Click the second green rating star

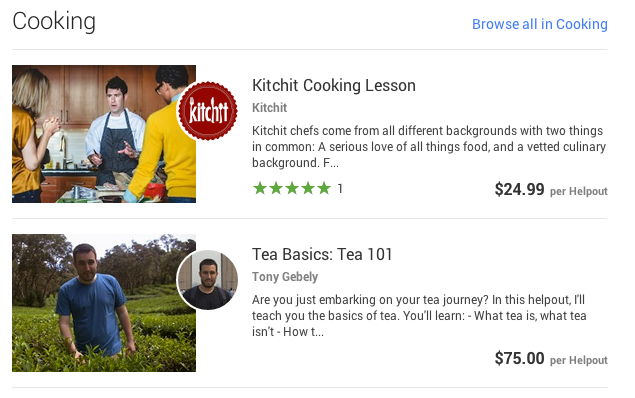tap(276, 188)
